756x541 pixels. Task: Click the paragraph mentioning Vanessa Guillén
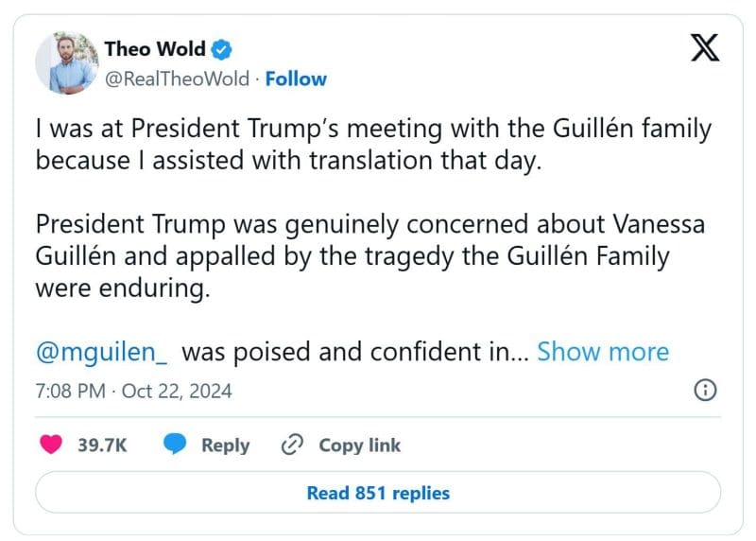click(x=373, y=257)
